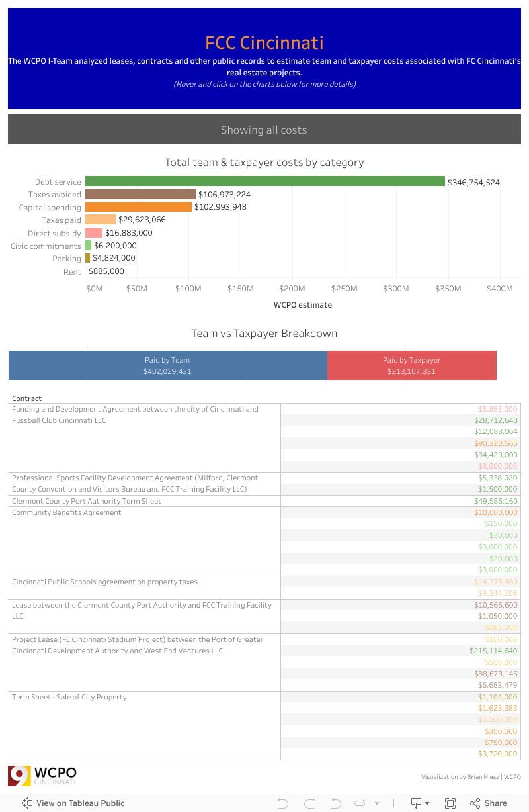Click the Debt service category label

click(x=58, y=181)
